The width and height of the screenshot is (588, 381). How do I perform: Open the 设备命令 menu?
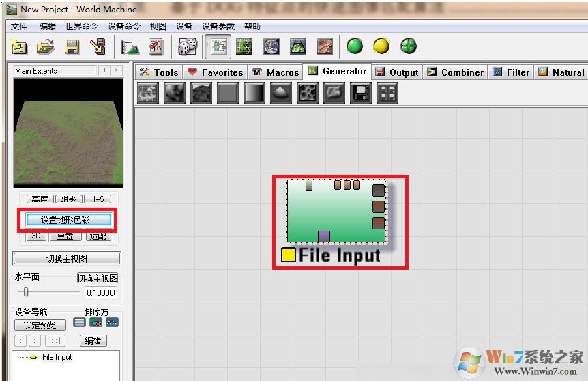click(124, 27)
